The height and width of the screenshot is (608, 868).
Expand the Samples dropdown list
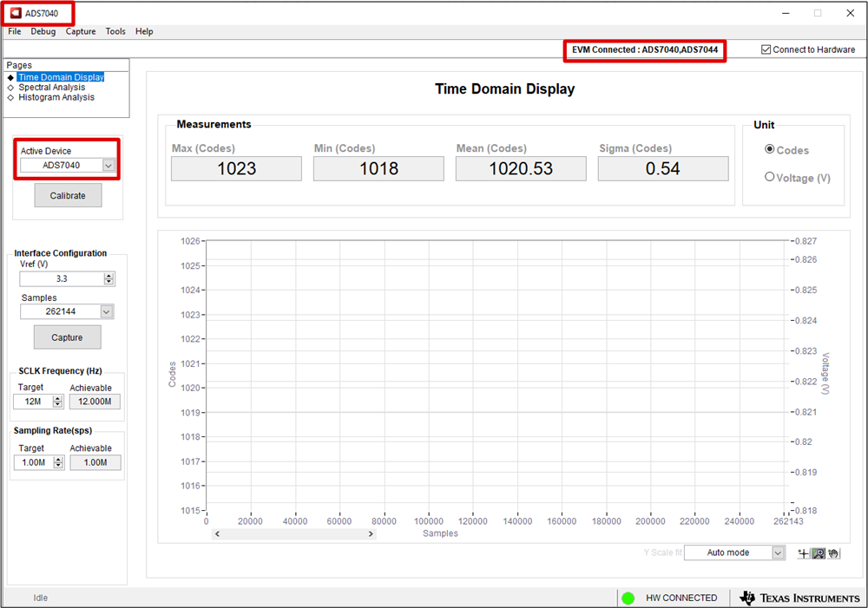[x=107, y=311]
